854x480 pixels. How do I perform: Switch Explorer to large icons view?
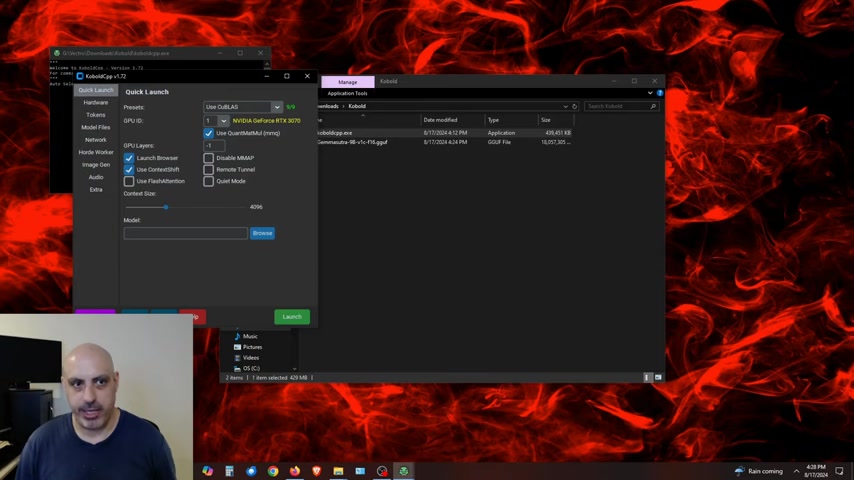pyautogui.click(x=658, y=377)
